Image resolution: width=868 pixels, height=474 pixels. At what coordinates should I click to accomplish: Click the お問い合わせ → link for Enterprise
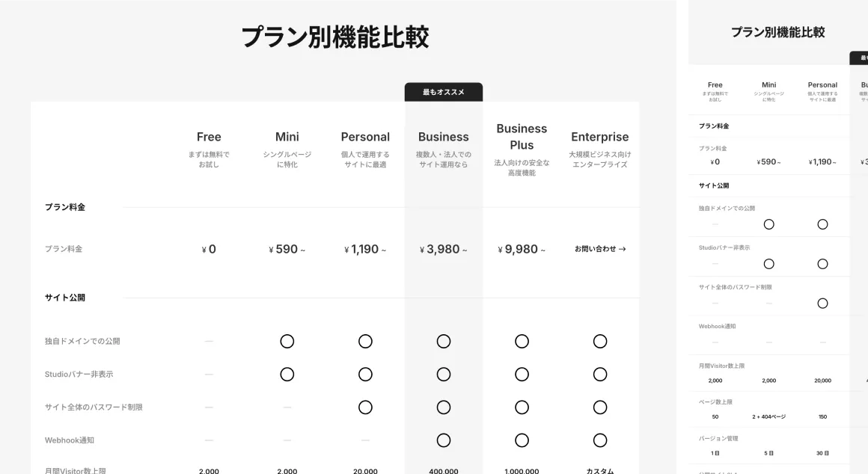600,249
